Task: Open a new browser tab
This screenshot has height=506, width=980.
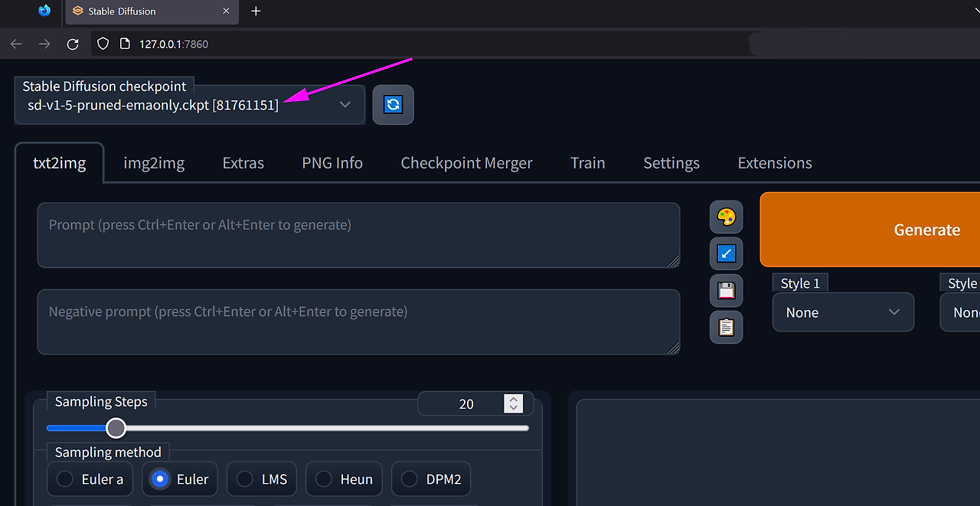Action: [256, 11]
